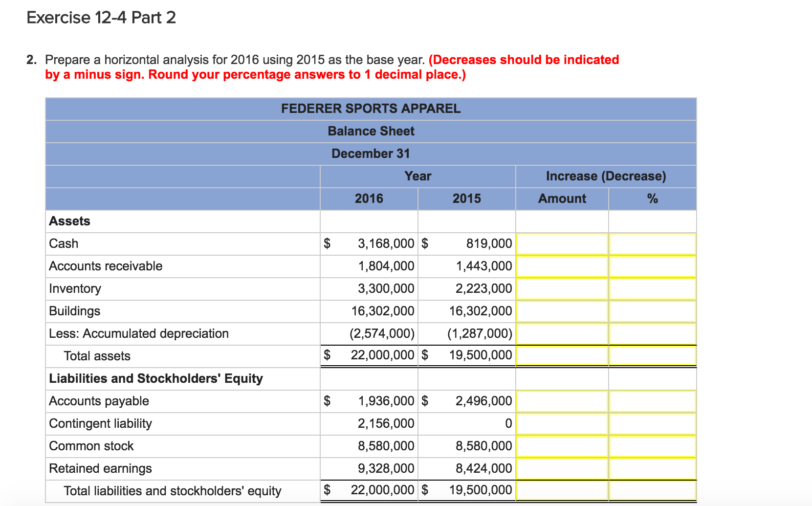The image size is (812, 506).
Task: Select the Total liabilities and equity amount field
Action: (x=561, y=490)
